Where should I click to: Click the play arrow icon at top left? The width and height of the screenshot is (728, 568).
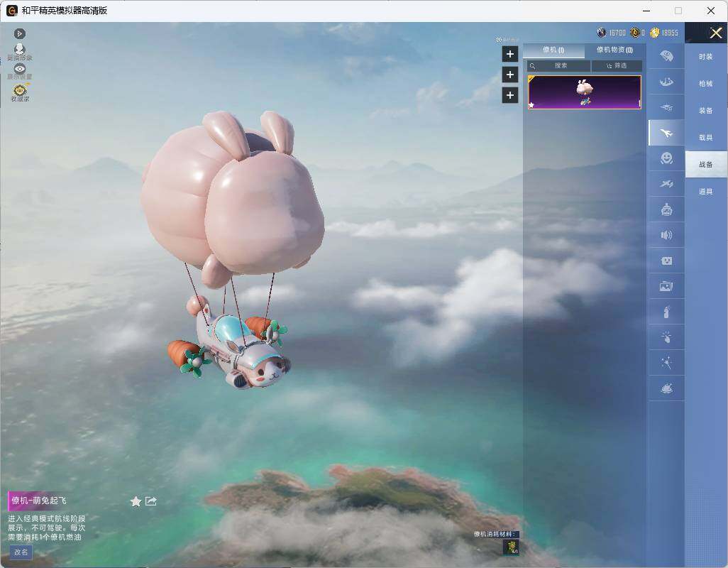[x=19, y=33]
